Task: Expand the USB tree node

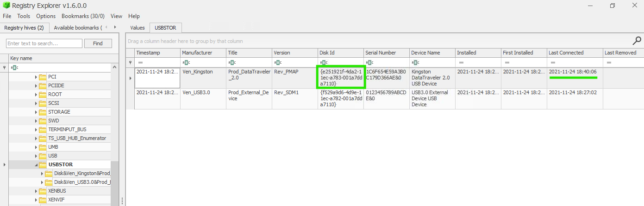Action: pyautogui.click(x=36, y=156)
